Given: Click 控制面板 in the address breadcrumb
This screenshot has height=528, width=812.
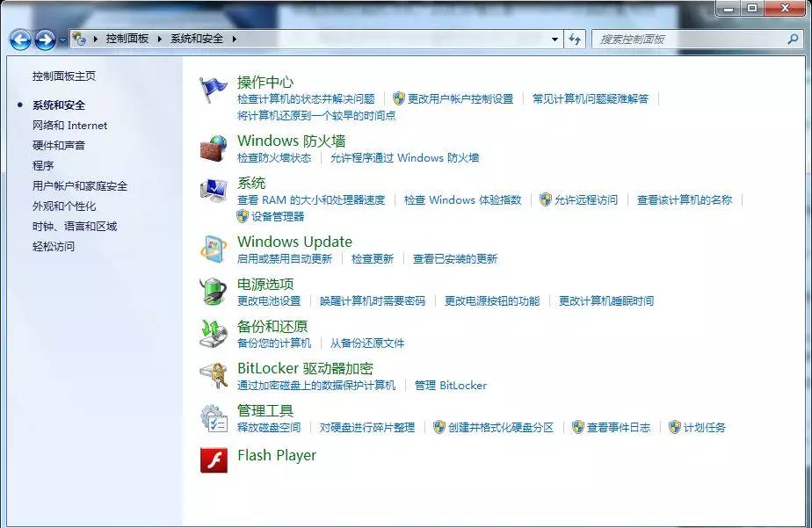Looking at the screenshot, I should click(x=127, y=39).
